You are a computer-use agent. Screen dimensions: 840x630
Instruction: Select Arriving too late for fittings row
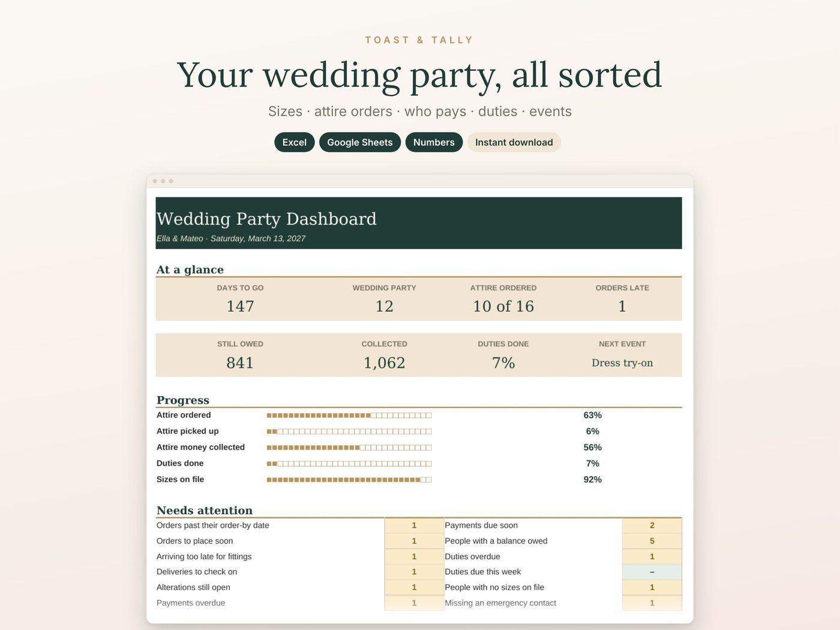[300, 556]
